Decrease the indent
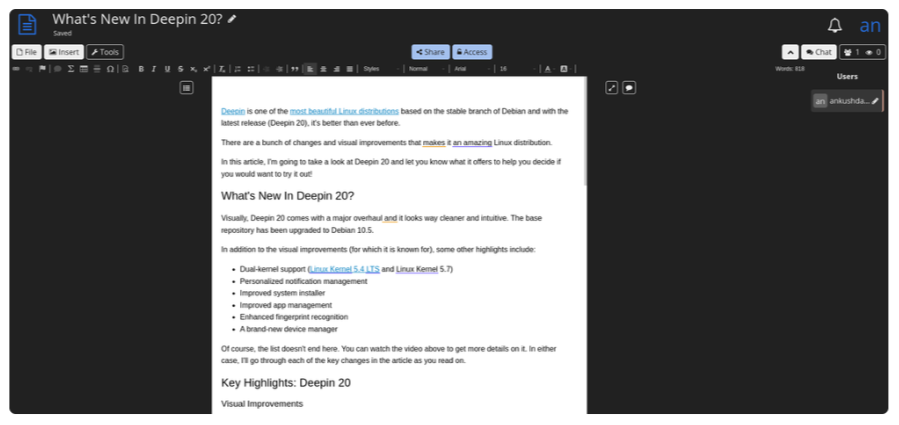Image resolution: width=899 pixels, height=425 pixels. [266, 69]
